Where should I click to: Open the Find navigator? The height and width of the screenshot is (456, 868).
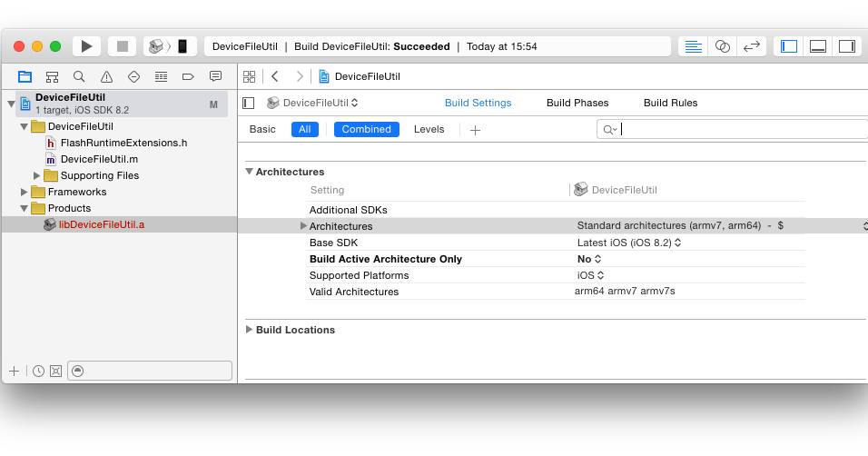click(x=79, y=76)
